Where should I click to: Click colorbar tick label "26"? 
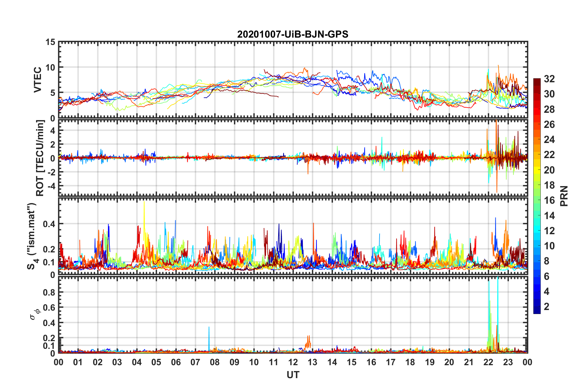click(549, 125)
